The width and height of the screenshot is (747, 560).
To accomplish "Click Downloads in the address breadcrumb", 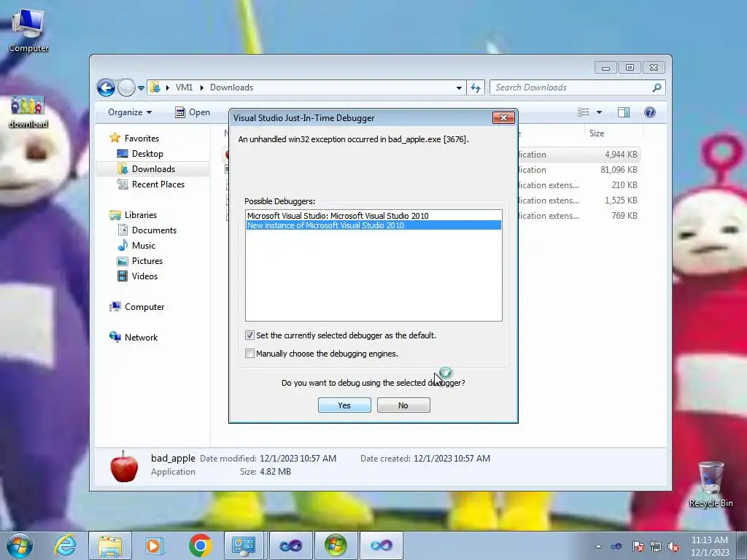I will 231,87.
